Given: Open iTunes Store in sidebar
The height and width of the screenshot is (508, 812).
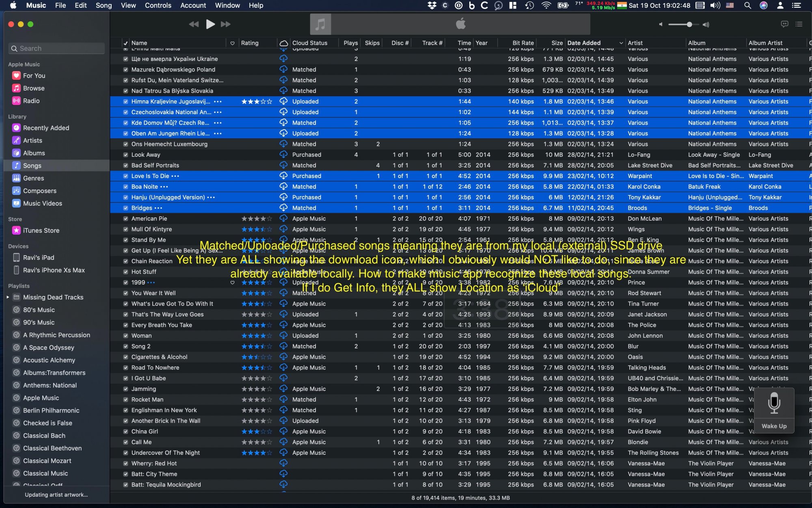Looking at the screenshot, I should pos(41,230).
